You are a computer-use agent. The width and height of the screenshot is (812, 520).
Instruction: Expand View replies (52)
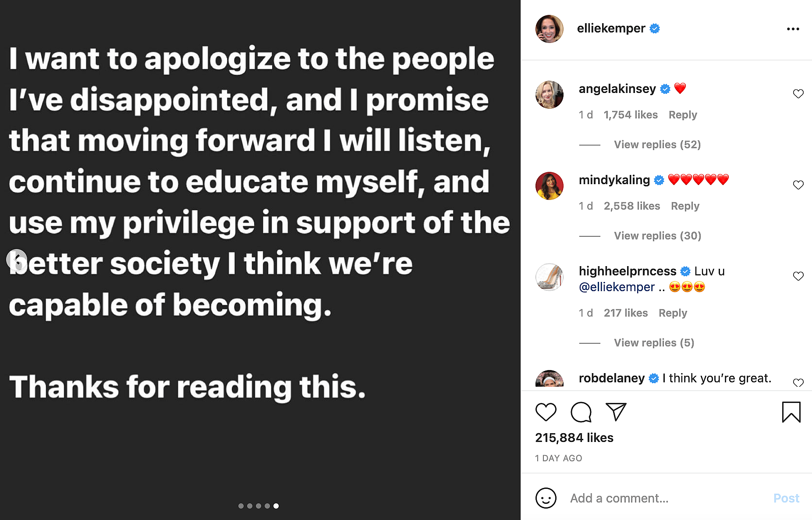coord(657,145)
